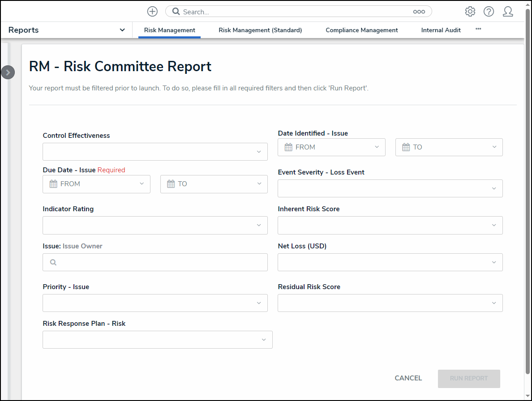
Task: Open the settings gear icon
Action: 470,12
